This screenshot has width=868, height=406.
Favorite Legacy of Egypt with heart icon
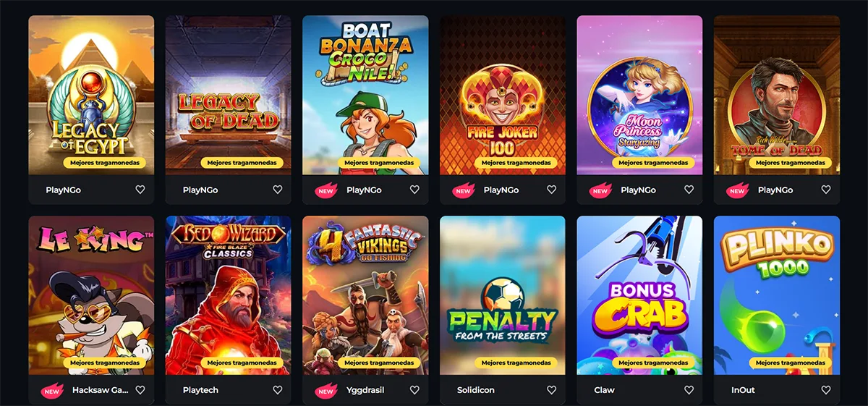pyautogui.click(x=140, y=190)
